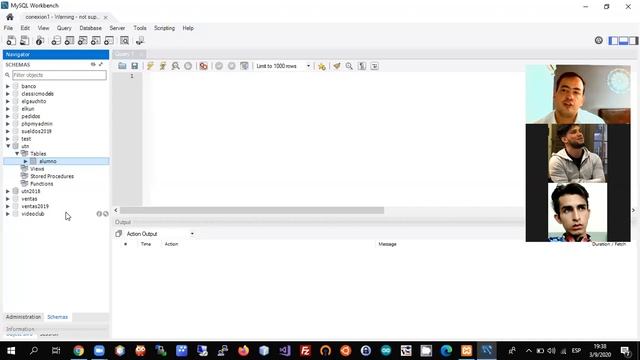The width and height of the screenshot is (640, 360).
Task: Toggle stop-on-error for script execution
Action: tap(203, 66)
